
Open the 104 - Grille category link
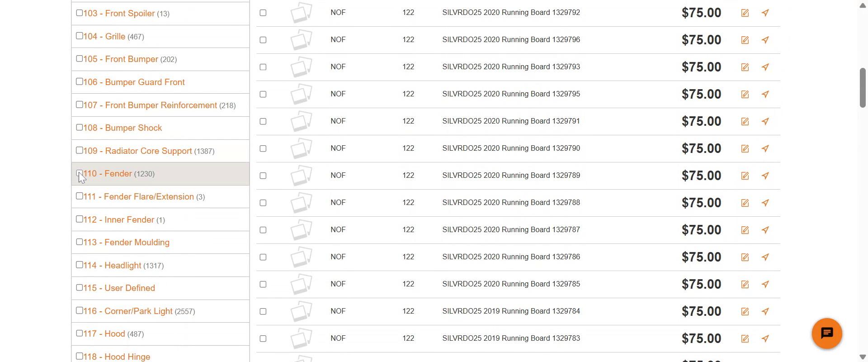(104, 37)
